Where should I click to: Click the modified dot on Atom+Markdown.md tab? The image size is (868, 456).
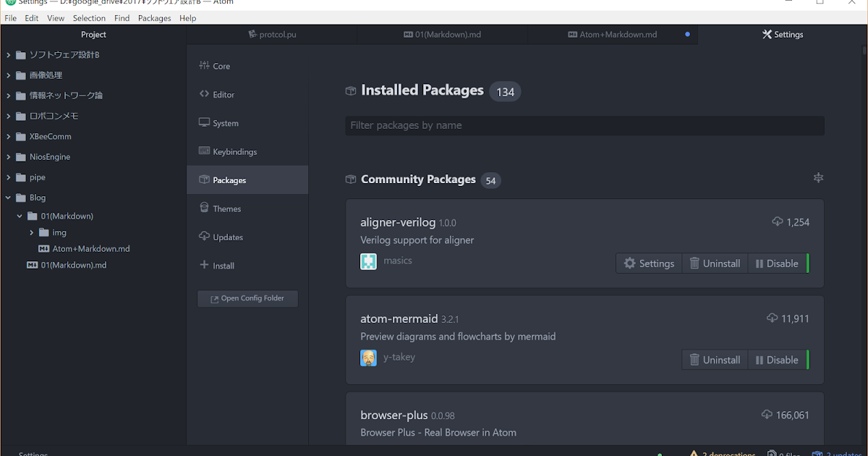[x=687, y=34]
